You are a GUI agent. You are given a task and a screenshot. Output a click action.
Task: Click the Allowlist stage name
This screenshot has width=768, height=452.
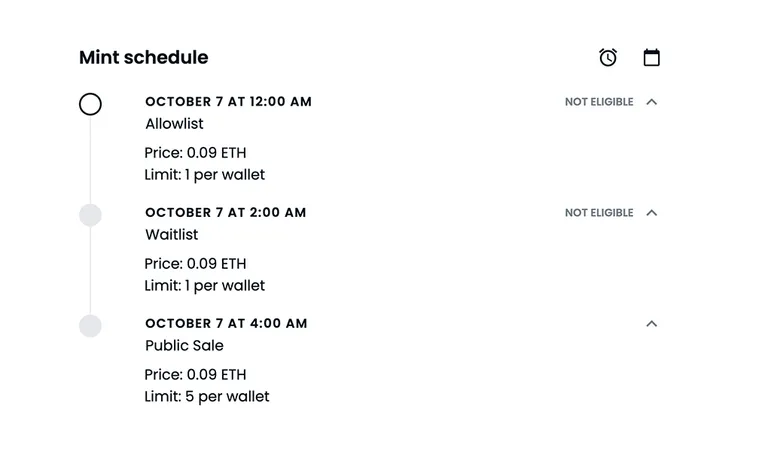pos(174,124)
